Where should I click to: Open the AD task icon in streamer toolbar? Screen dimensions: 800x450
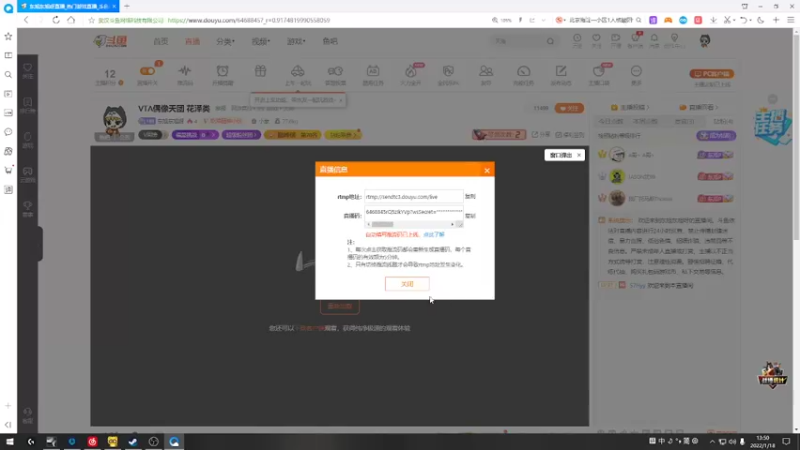pyautogui.click(x=373, y=71)
